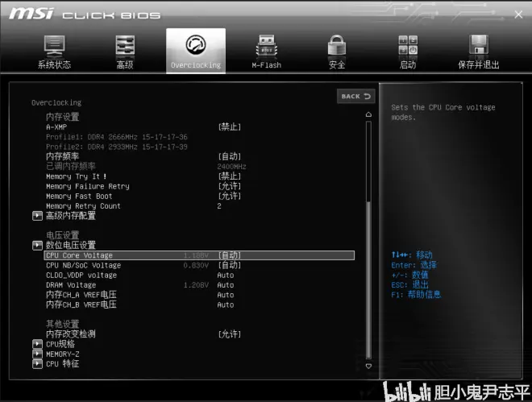Screen dimensions: 532x402
Task: Open the MEMORY-Z menu entry
Action: click(x=63, y=354)
